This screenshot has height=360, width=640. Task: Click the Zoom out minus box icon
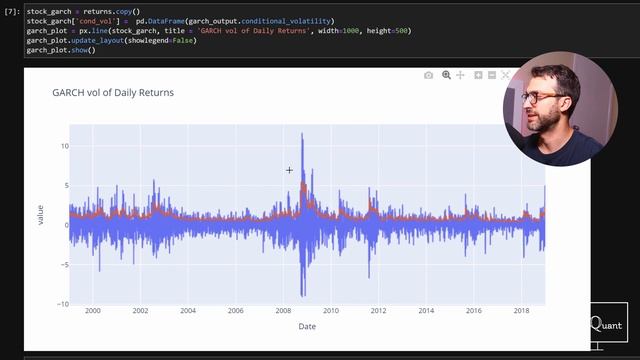click(x=492, y=75)
